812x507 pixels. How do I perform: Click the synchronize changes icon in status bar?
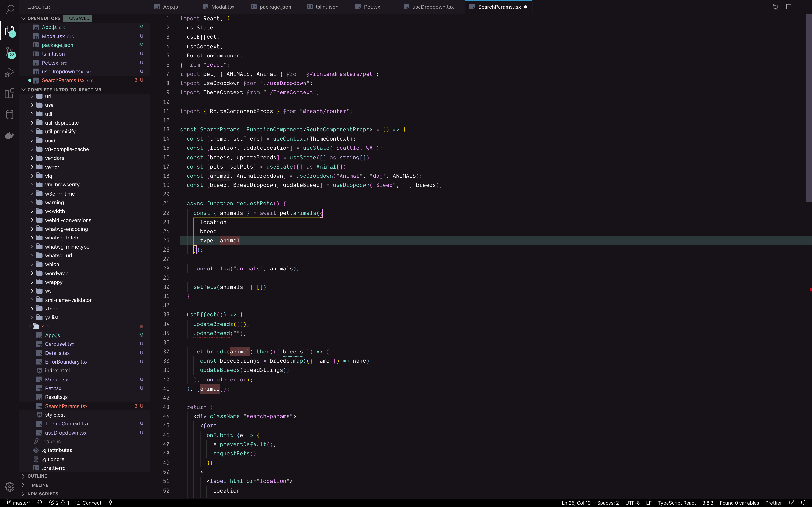40,502
